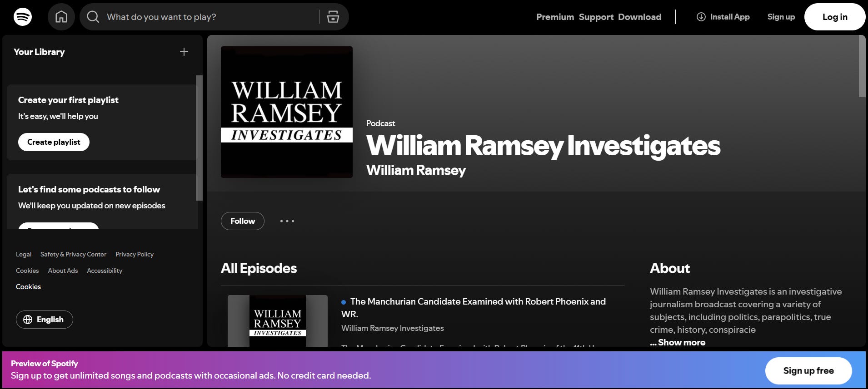This screenshot has width=868, height=389.
Task: Open Cookies link beside About Ads
Action: (x=27, y=271)
